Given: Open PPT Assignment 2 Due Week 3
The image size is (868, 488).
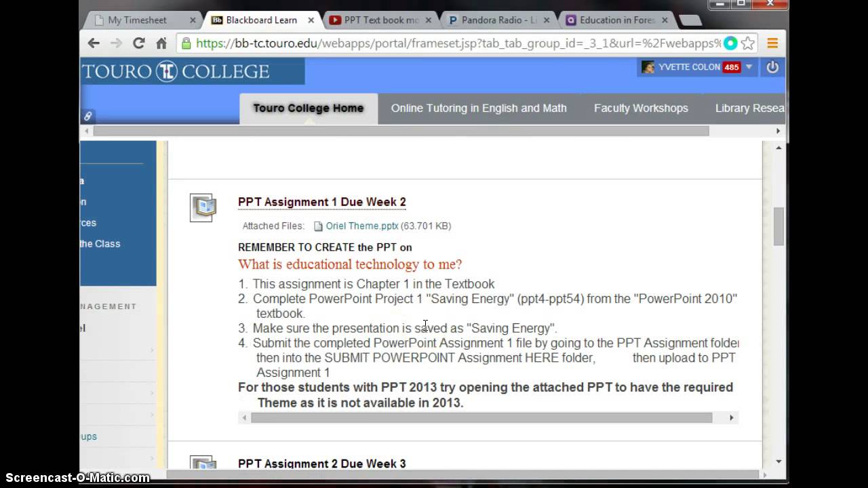Looking at the screenshot, I should (x=322, y=464).
